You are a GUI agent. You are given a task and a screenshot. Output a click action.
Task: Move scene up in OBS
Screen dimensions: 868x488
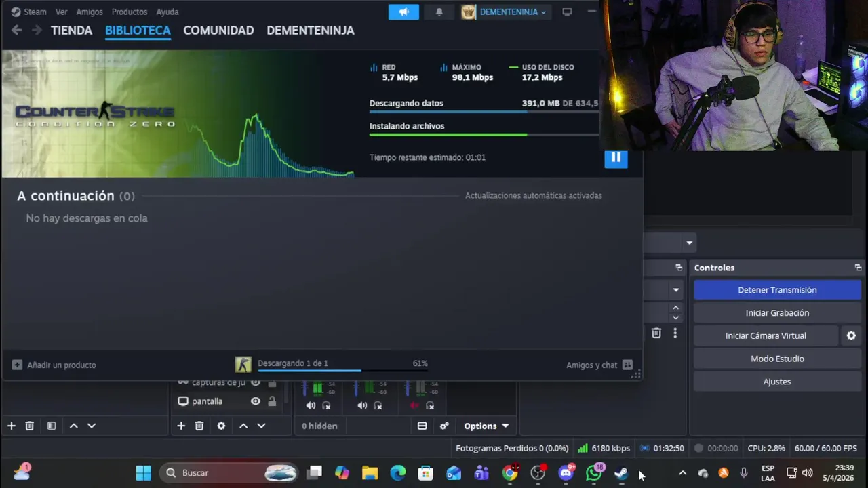(x=74, y=426)
